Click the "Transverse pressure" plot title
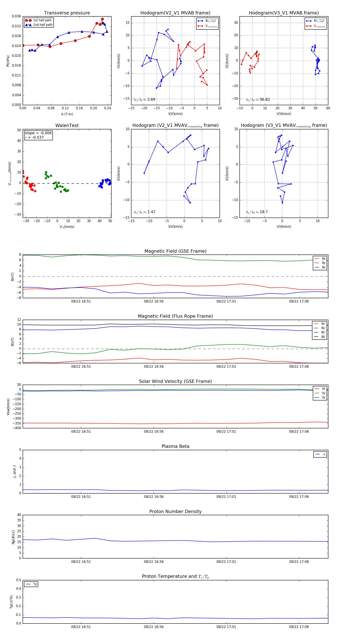351x644 pixels. pos(67,13)
